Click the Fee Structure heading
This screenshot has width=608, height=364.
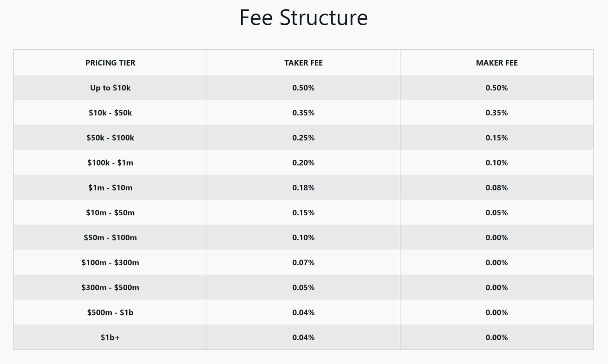(x=303, y=17)
